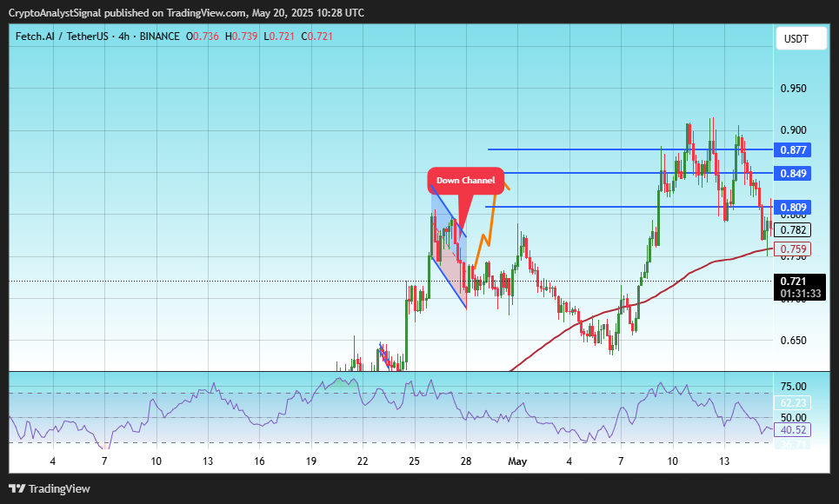
Task: Click the 0.877 price level label
Action: click(x=793, y=149)
